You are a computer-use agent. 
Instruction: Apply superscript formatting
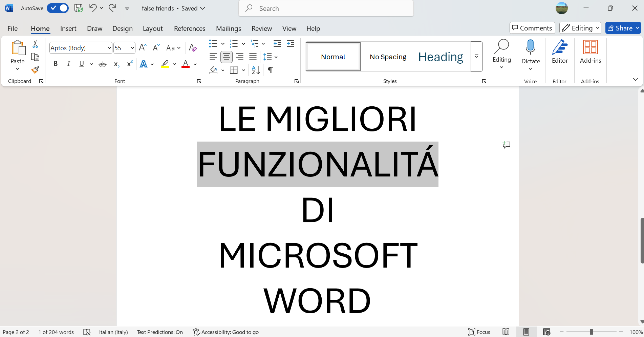[x=130, y=64]
